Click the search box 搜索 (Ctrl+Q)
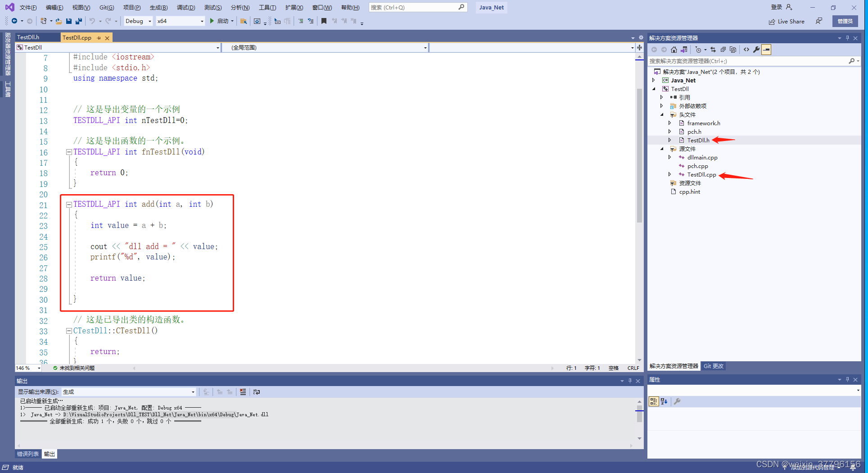 [x=417, y=8]
